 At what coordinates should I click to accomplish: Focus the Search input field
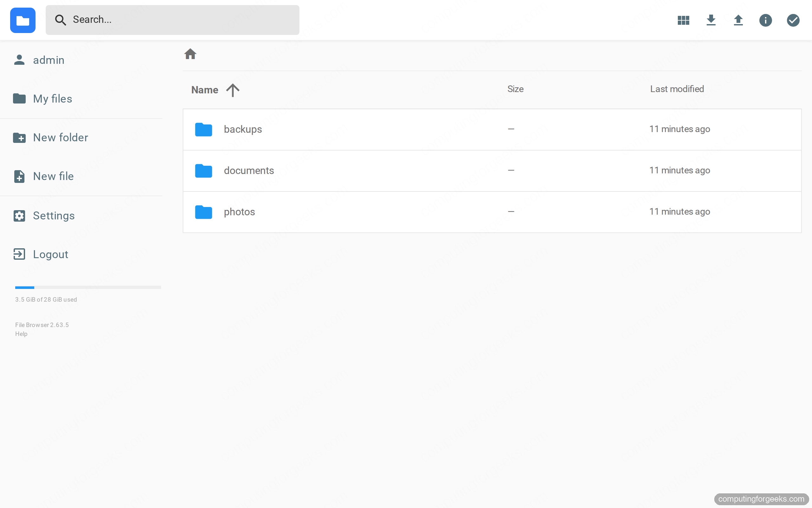point(172,20)
